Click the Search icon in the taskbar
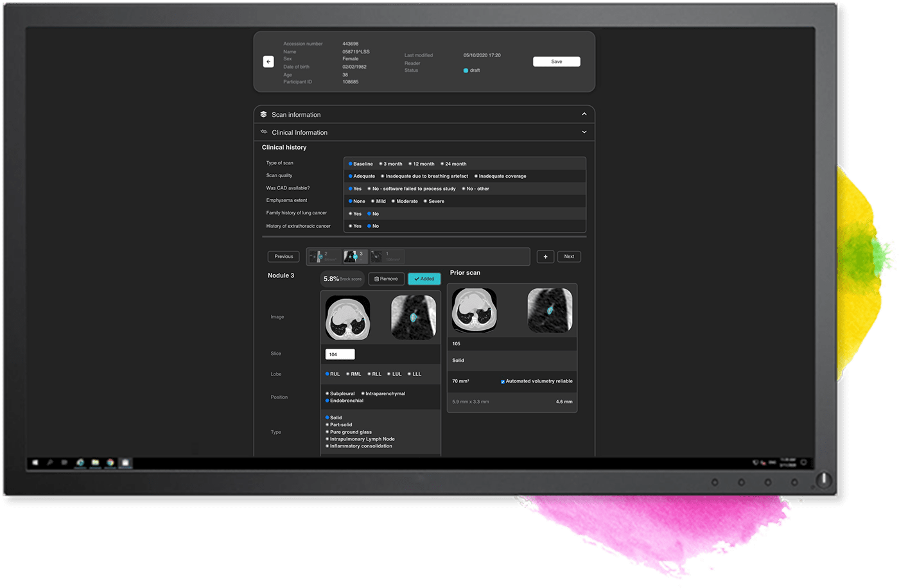This screenshot has height=588, width=899. click(x=50, y=462)
